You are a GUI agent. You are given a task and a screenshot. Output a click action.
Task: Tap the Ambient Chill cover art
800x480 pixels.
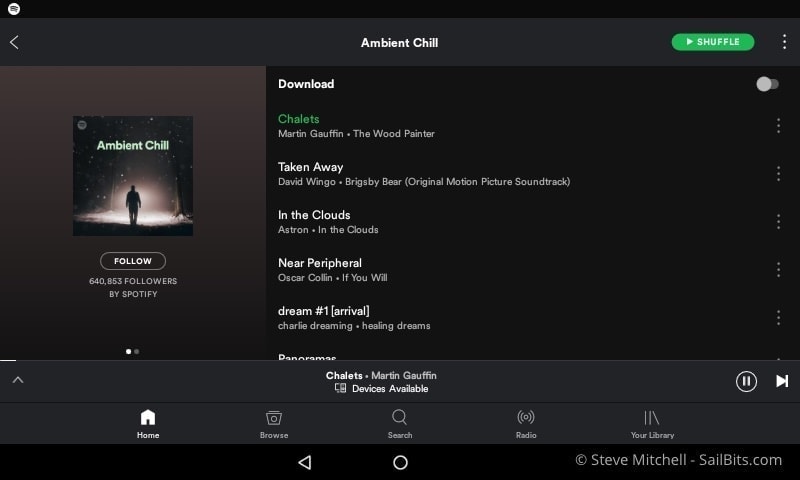133,175
